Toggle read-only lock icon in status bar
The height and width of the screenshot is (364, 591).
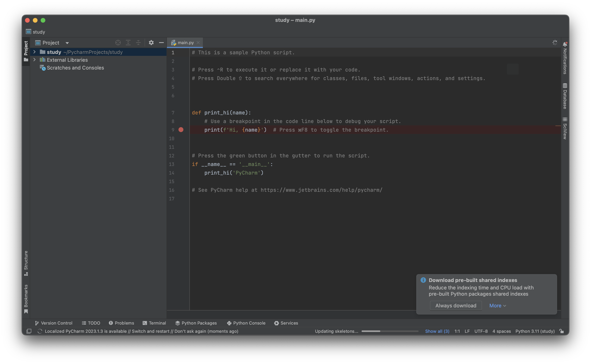562,331
